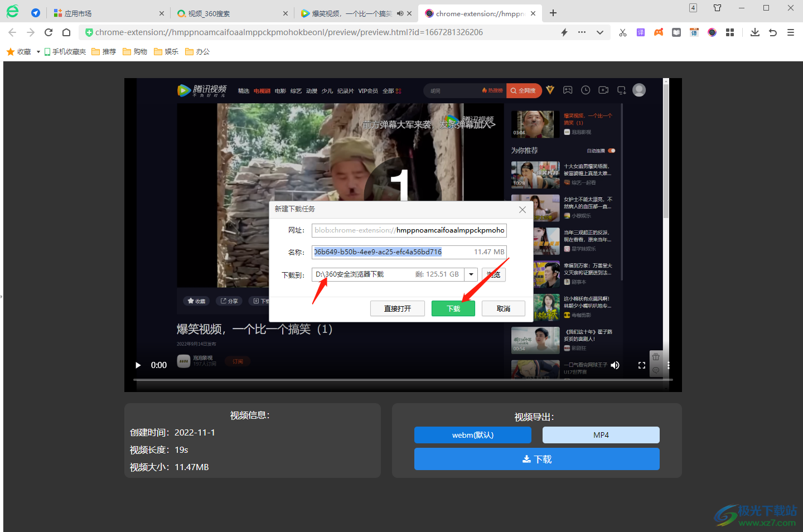Reload the current page
Image resolution: width=803 pixels, height=532 pixels.
point(49,32)
